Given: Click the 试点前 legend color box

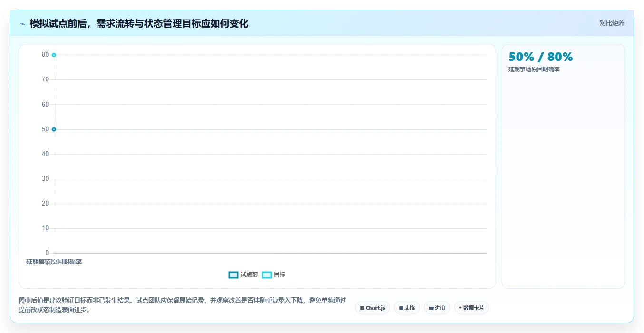Looking at the screenshot, I should [x=234, y=274].
